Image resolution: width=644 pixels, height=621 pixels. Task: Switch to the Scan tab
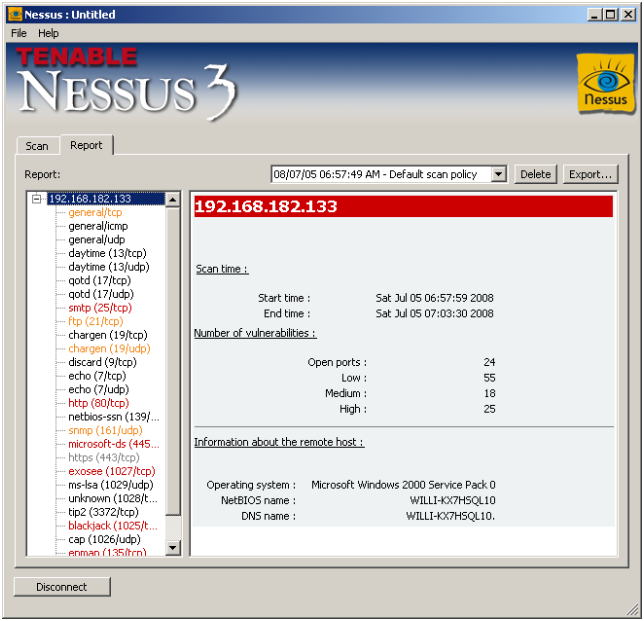click(x=37, y=146)
